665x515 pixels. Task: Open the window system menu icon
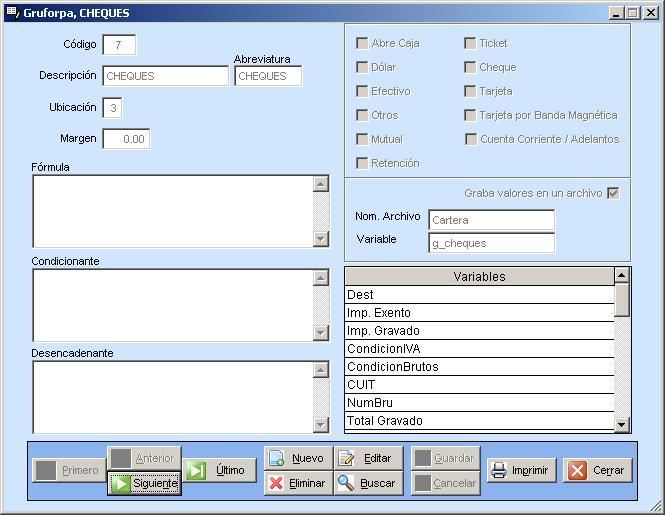click(x=11, y=13)
